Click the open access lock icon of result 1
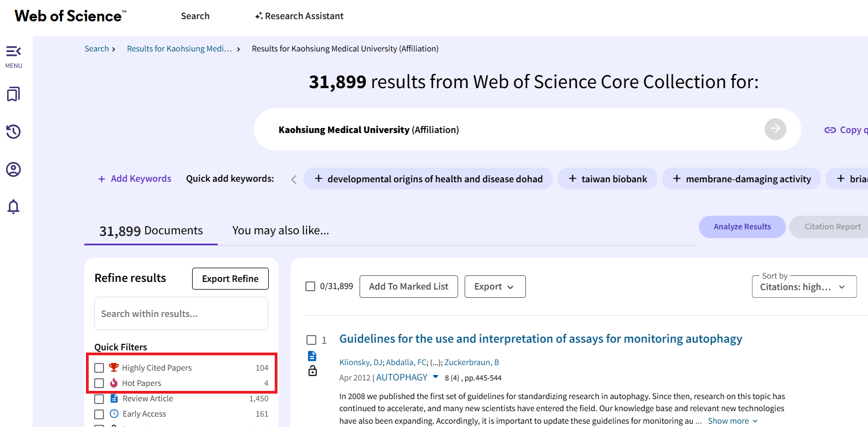Viewport: 868px width, 427px height. pyautogui.click(x=313, y=371)
